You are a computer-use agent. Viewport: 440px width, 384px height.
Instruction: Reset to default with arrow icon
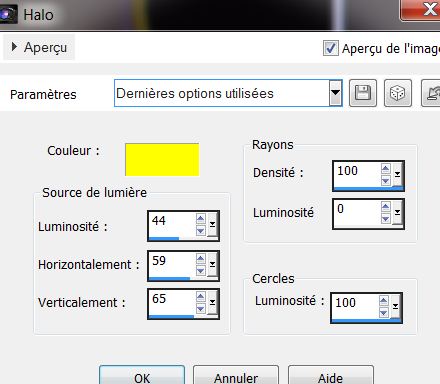[x=431, y=93]
